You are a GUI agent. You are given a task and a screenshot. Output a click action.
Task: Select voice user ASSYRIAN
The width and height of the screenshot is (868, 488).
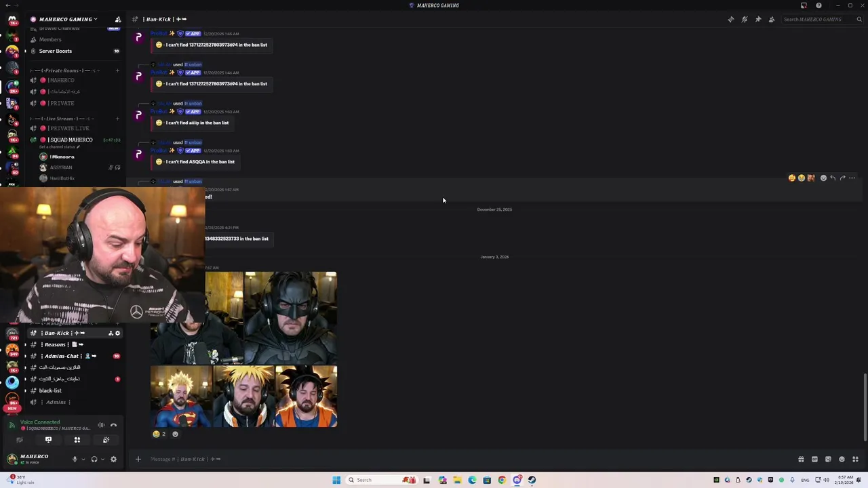click(x=60, y=167)
